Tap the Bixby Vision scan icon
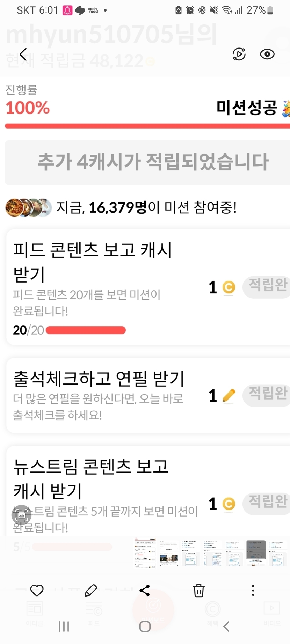 21,515
